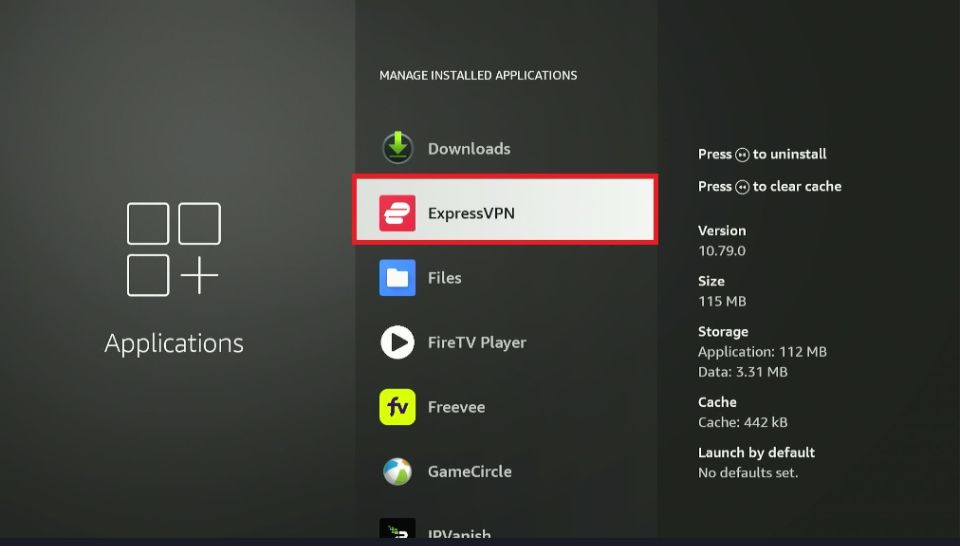Click 'No defaults set.' text
The width and height of the screenshot is (960, 546).
point(748,473)
